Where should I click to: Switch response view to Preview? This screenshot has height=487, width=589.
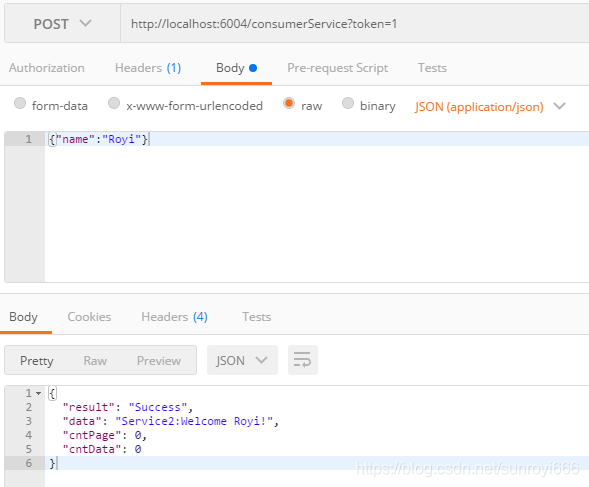159,361
